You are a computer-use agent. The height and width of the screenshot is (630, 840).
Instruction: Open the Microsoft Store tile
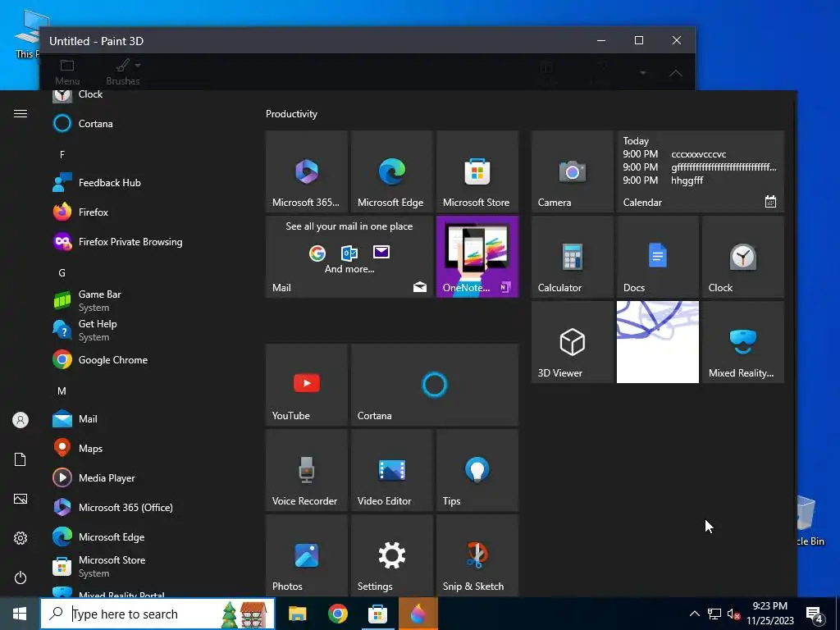pyautogui.click(x=477, y=171)
